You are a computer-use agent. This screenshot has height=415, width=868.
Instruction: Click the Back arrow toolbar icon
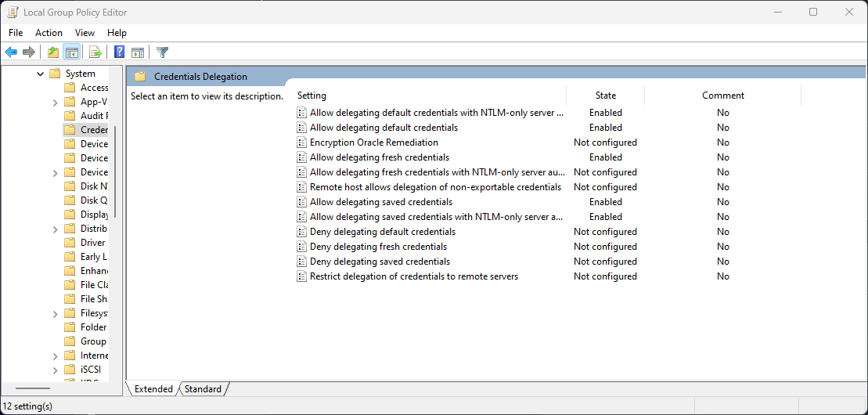tap(11, 52)
